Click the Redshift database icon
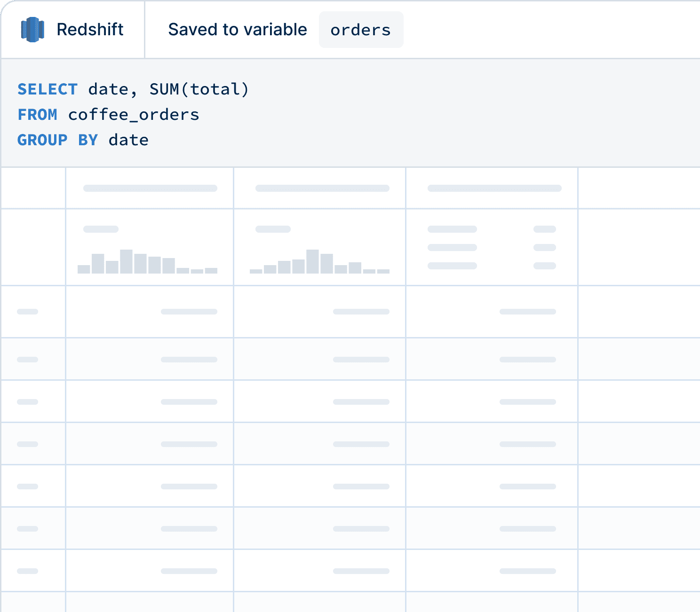Screen dimensions: 700x612 click(32, 29)
